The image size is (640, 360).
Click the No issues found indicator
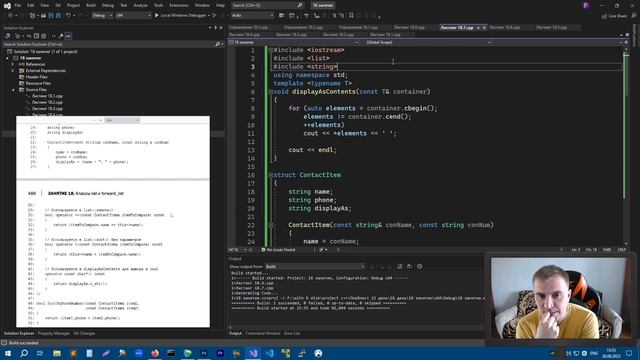click(x=278, y=249)
